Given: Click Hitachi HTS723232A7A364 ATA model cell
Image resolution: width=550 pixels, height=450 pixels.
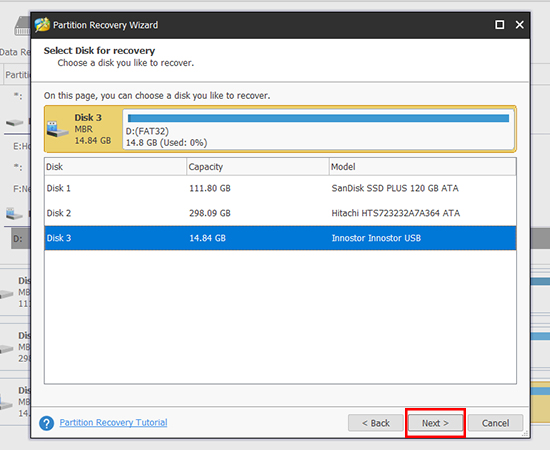Looking at the screenshot, I should click(x=396, y=213).
